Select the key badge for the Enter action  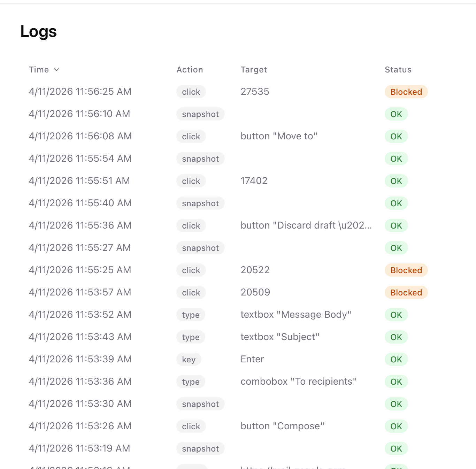click(x=189, y=359)
